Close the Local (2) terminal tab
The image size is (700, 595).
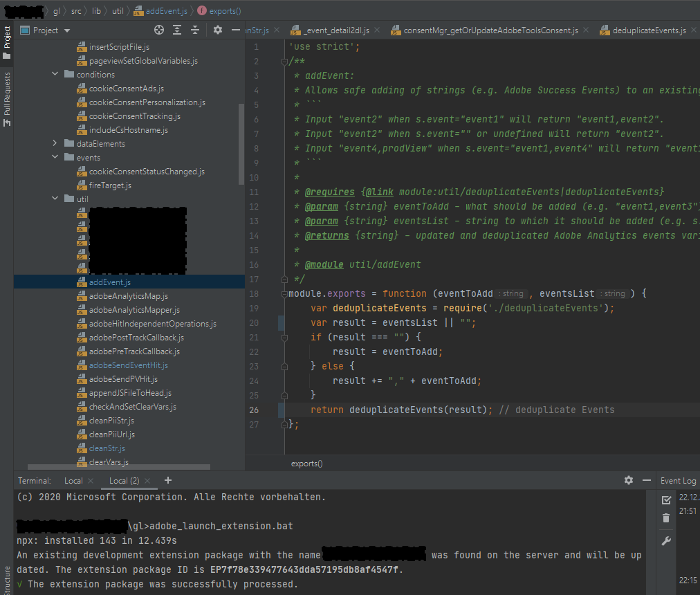(x=147, y=481)
